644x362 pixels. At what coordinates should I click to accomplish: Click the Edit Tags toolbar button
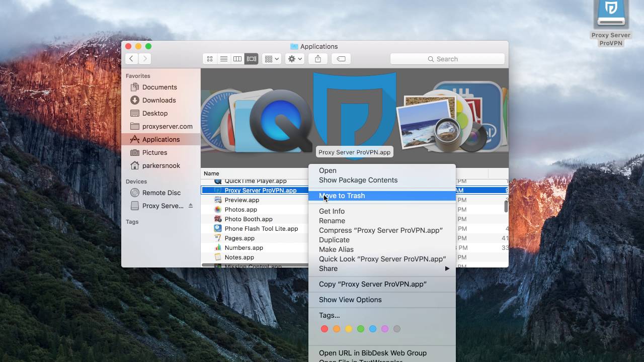coord(341,59)
